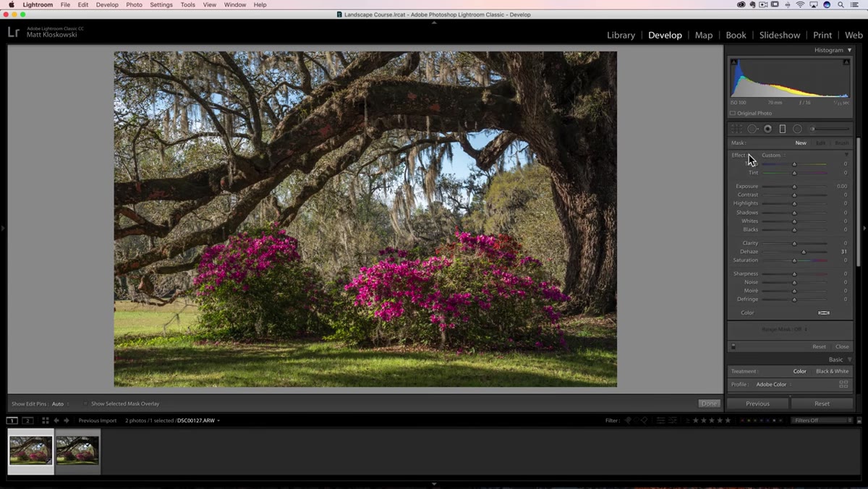Close the adjustment tool panel

[x=842, y=346]
